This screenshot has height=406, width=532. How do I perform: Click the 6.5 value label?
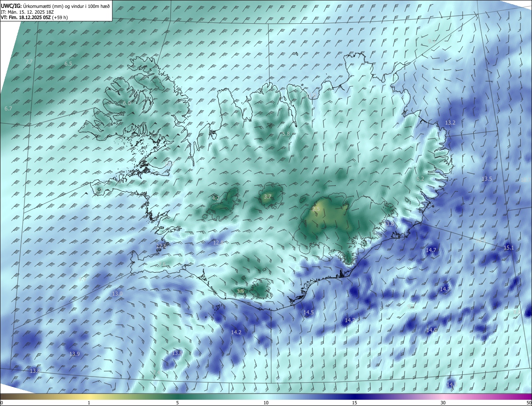tap(69, 64)
